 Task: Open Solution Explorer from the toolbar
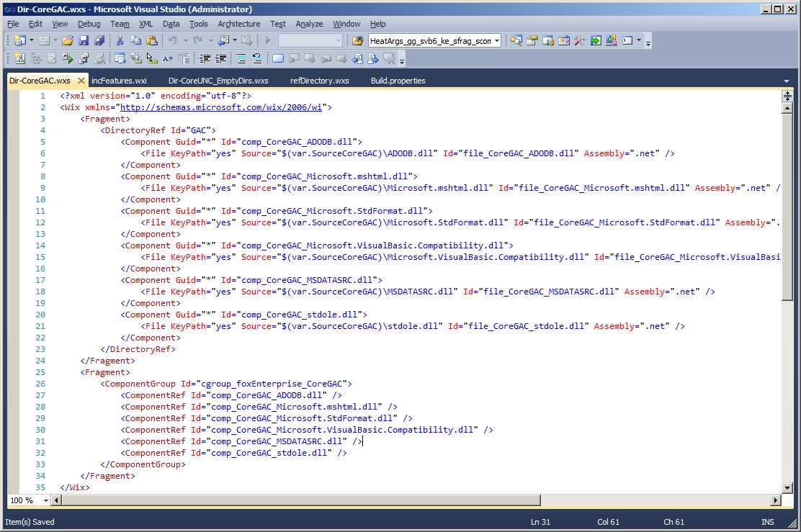[516, 41]
